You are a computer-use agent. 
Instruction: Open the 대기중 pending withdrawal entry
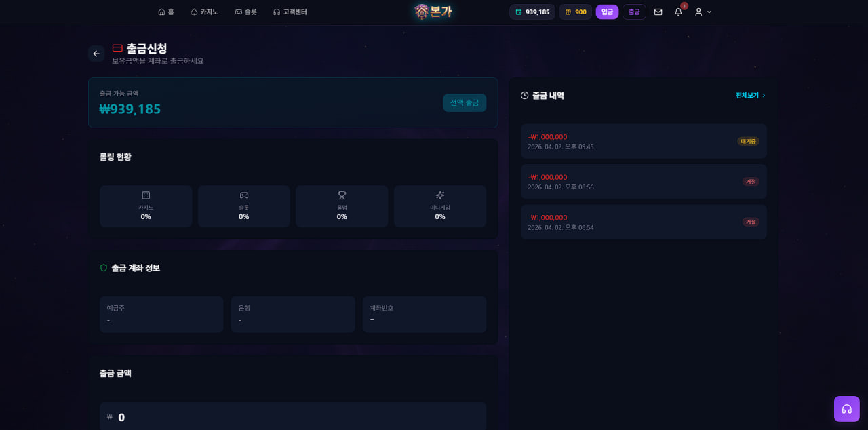coord(643,141)
